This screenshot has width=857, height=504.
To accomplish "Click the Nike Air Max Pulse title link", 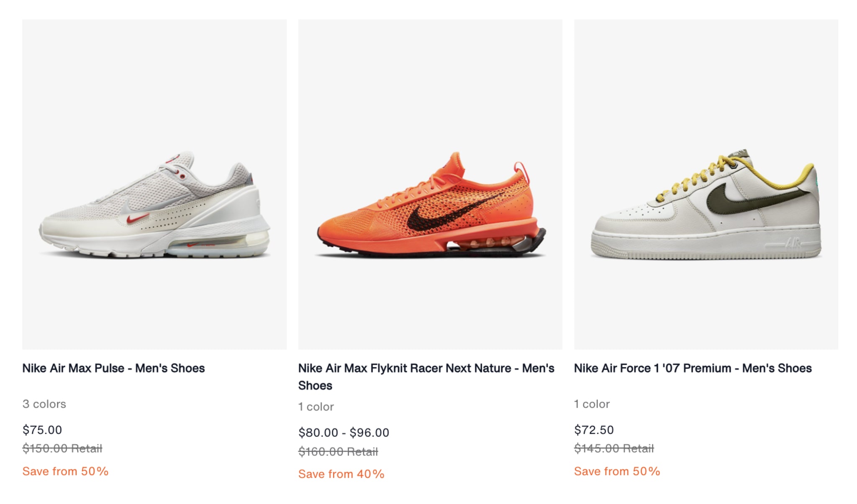I will (113, 368).
